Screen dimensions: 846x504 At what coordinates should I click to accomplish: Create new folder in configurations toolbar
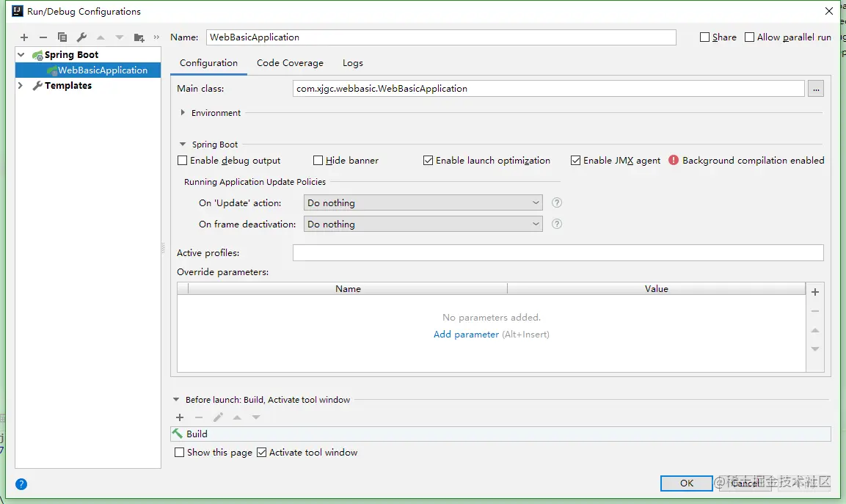click(x=139, y=37)
